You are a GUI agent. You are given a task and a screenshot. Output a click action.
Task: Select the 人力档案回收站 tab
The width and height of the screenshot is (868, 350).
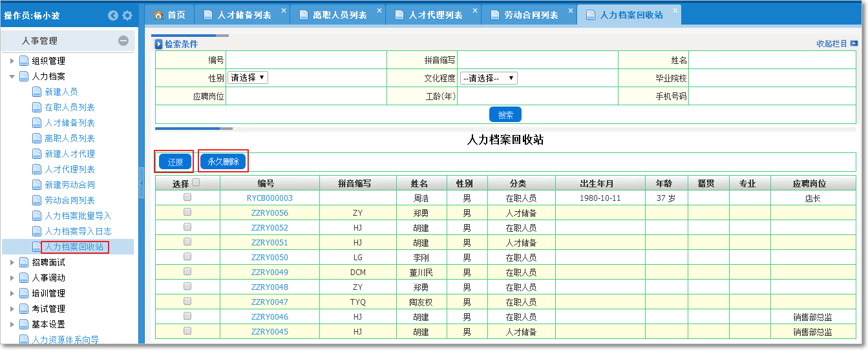tap(630, 15)
